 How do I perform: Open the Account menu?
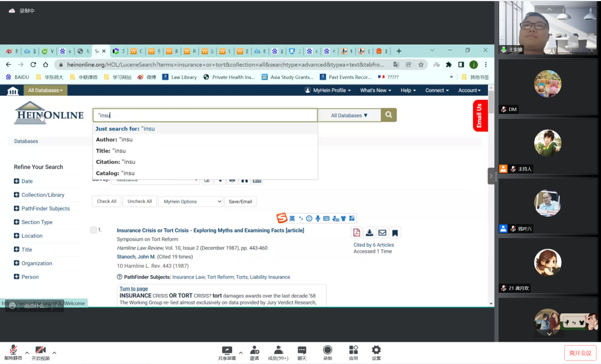(x=470, y=91)
